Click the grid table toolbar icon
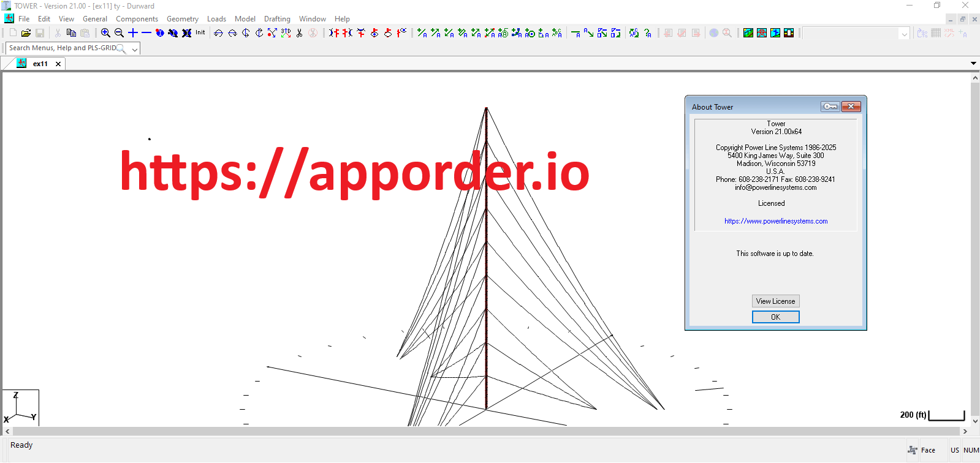This screenshot has width=980, height=463. (936, 33)
